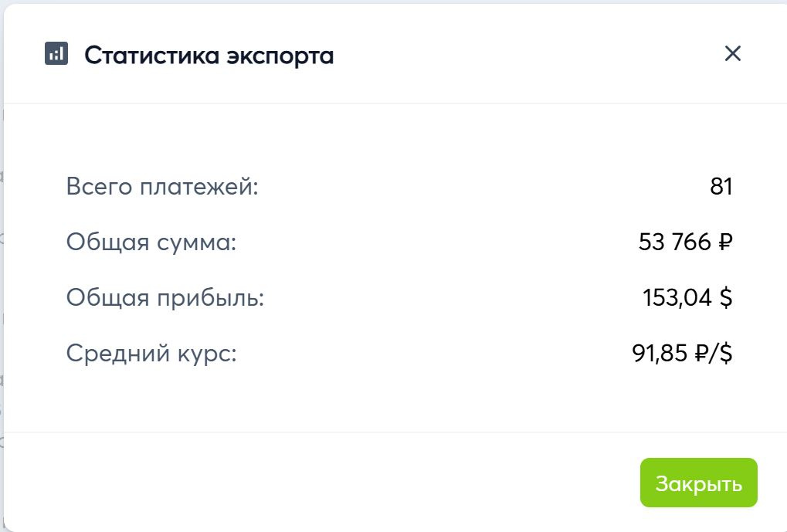Select the Средний курс: label
Screen dimensions: 787x532
click(151, 354)
